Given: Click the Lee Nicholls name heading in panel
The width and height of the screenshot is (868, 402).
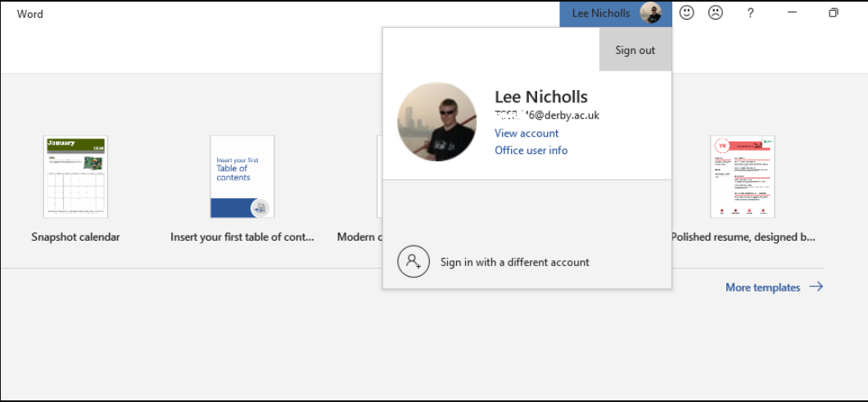Looking at the screenshot, I should pyautogui.click(x=540, y=97).
